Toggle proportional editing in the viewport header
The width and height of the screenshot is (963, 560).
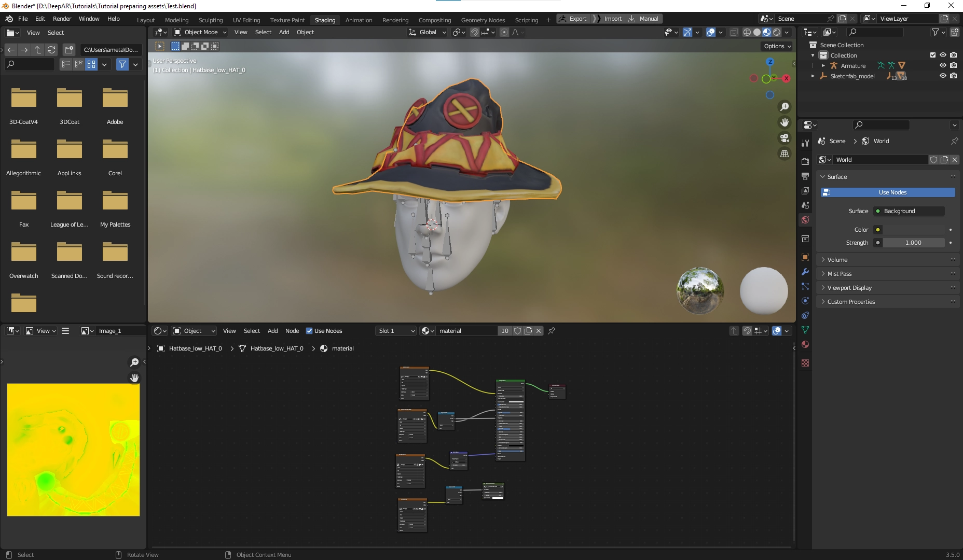point(504,32)
